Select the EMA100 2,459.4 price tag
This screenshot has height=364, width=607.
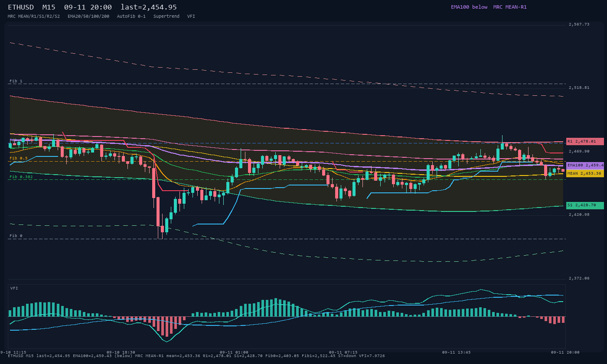pyautogui.click(x=585, y=165)
